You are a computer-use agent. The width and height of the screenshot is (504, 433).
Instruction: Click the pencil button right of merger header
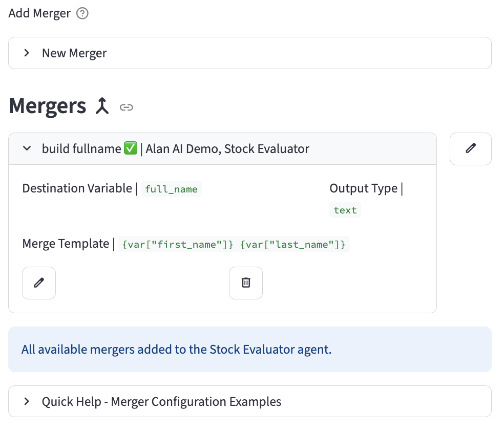[x=470, y=148]
